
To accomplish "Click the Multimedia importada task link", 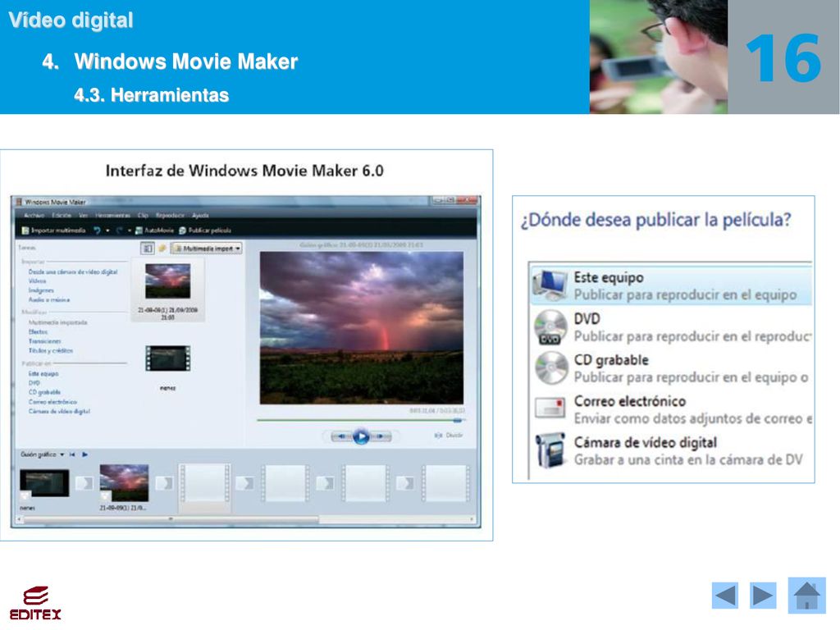I will [58, 322].
